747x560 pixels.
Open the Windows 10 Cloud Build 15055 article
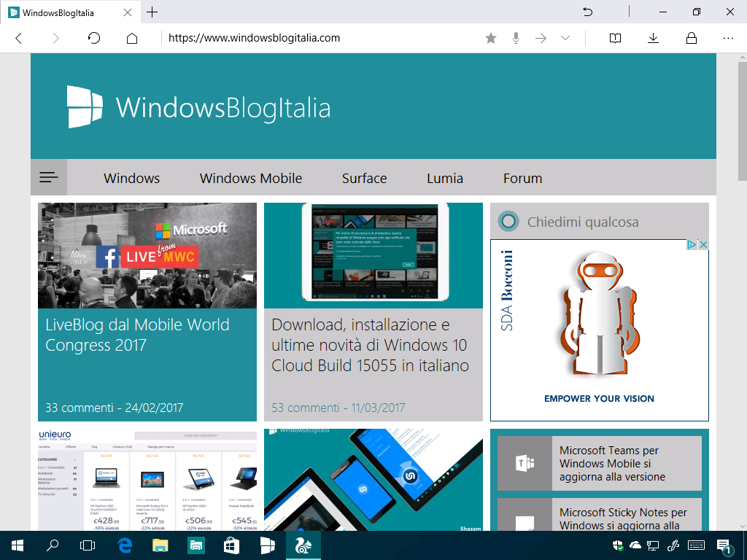[370, 345]
